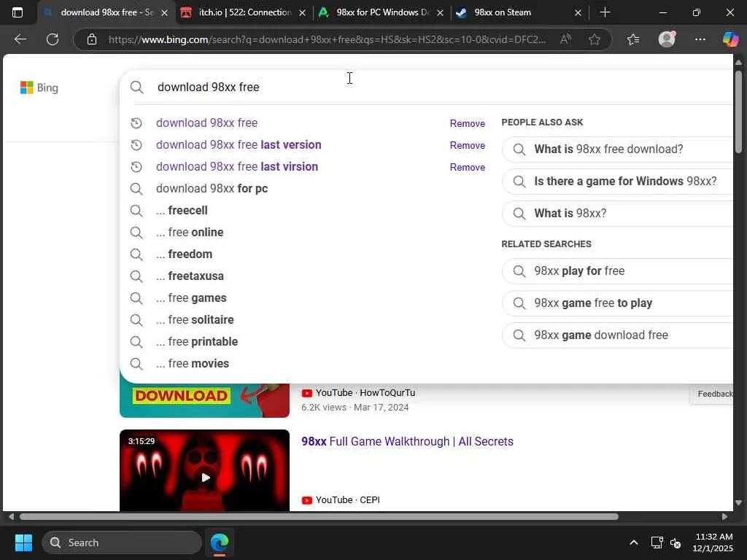Click the DOWNLOAD video thumbnail
The image size is (747, 560).
(205, 400)
